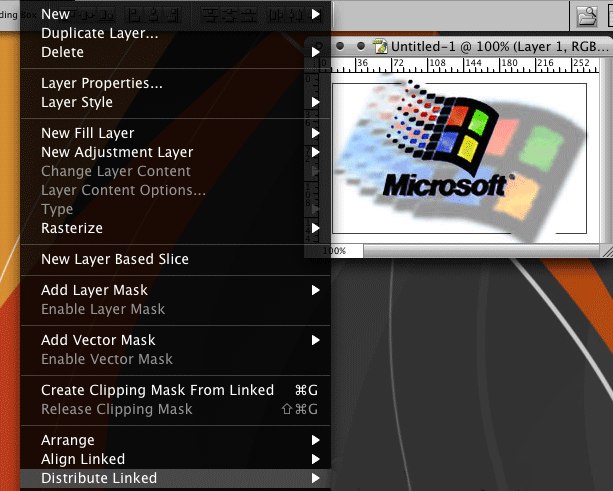Click the 100% zoom field in document window
This screenshot has height=491, width=613.
click(x=339, y=251)
